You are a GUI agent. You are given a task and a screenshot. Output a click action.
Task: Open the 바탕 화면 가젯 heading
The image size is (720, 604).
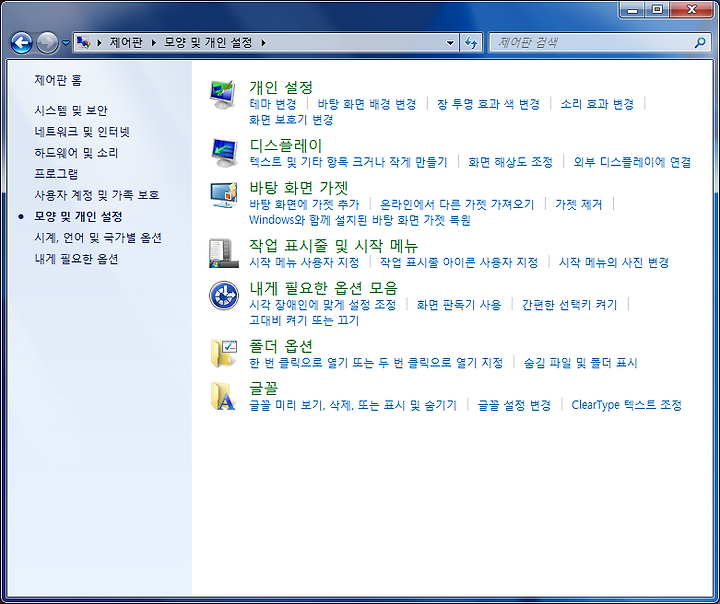coord(298,187)
